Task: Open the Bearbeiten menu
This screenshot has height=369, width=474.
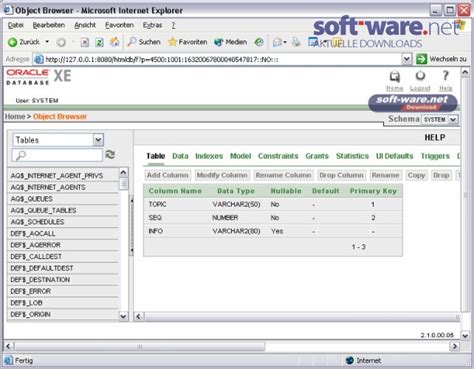Action: [49, 25]
